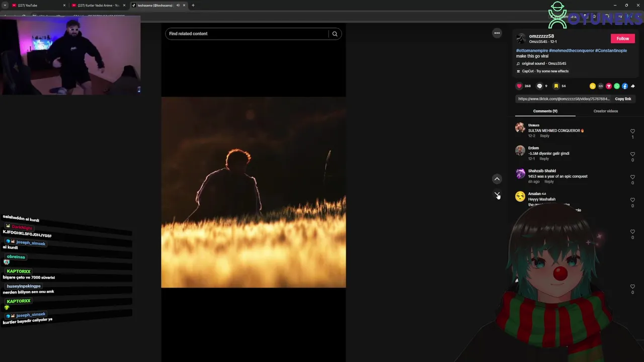Open the Comments (9) tab

545,111
